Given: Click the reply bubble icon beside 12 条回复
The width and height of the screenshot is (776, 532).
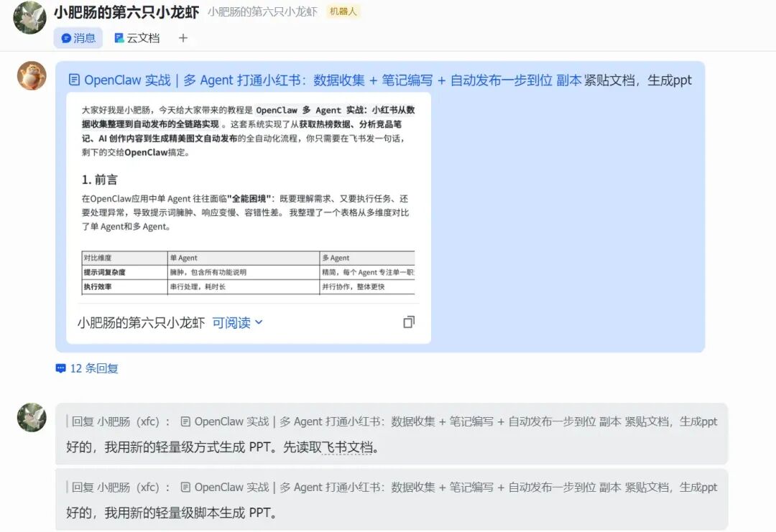Looking at the screenshot, I should [61, 368].
